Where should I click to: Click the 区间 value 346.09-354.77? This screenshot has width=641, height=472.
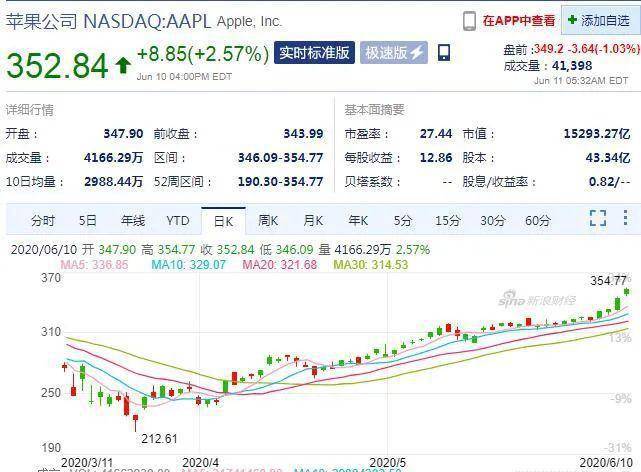coord(280,158)
